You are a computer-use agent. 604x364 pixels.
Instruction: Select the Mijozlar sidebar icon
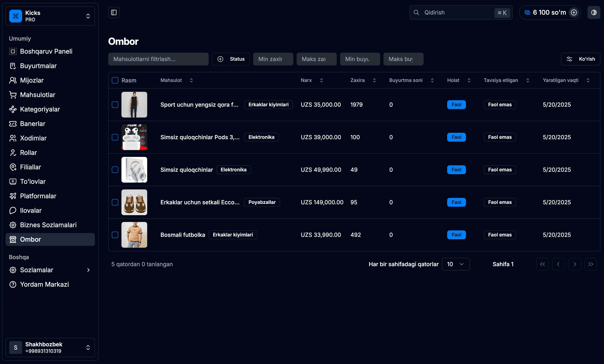(13, 80)
